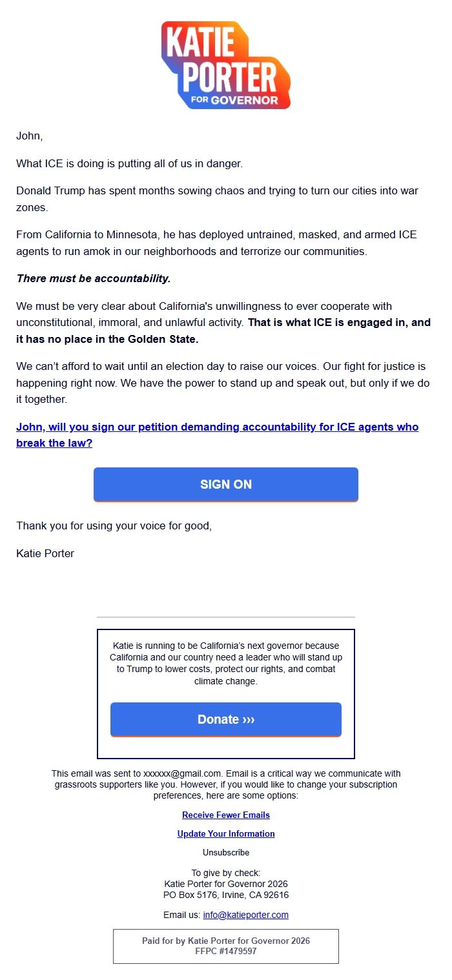
Task: Click the bolded accountability statement
Action: tap(90, 278)
